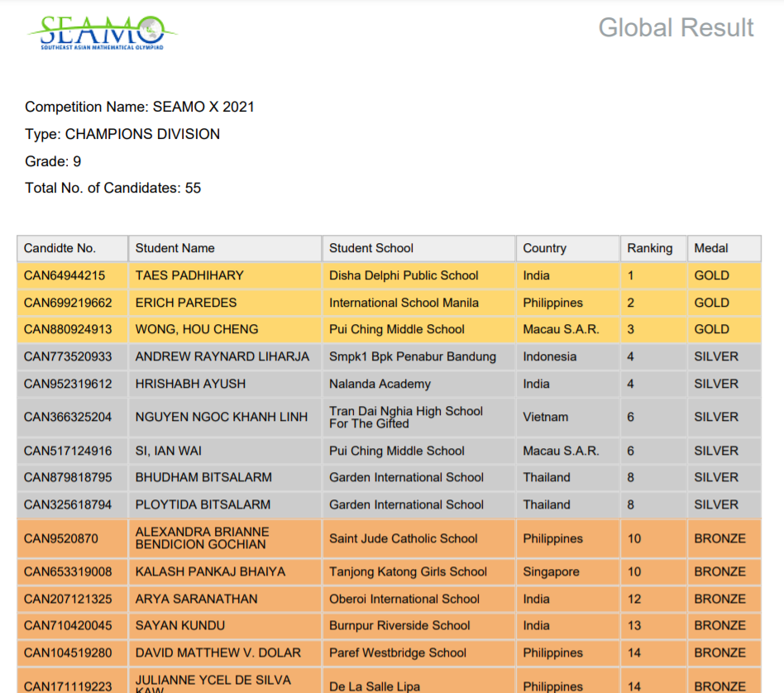
Task: Select the Singapore country cell
Action: 552,571
